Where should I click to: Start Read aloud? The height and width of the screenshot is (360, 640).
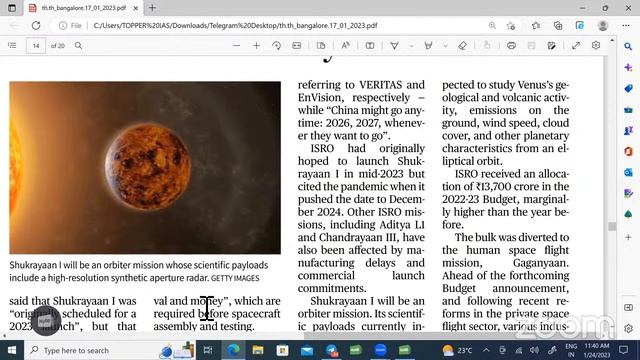[345, 45]
